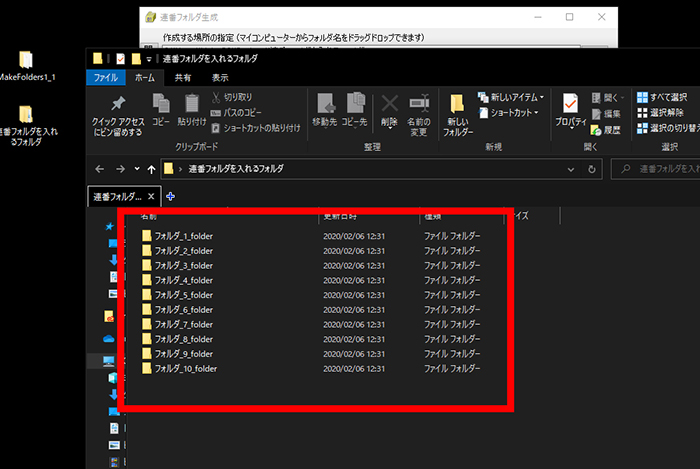
Task: Switch to the View (表示) ribbon tab
Action: point(220,76)
